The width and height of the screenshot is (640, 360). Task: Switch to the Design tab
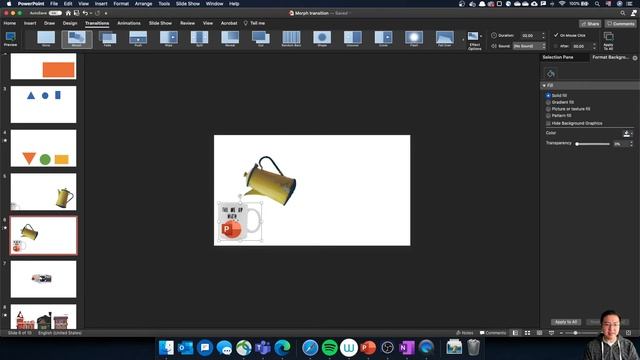coord(70,23)
